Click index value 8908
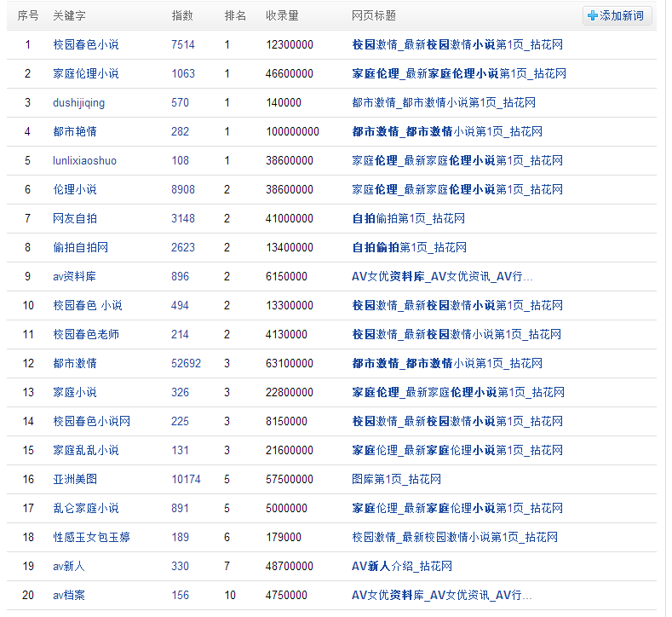Viewport: 672px width, 617px height. click(x=183, y=189)
